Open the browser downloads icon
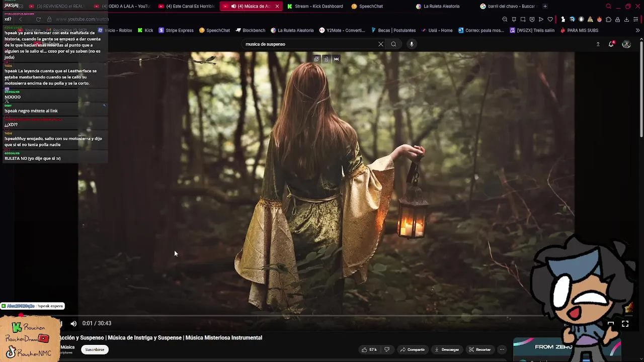This screenshot has width=644, height=362. [x=626, y=19]
